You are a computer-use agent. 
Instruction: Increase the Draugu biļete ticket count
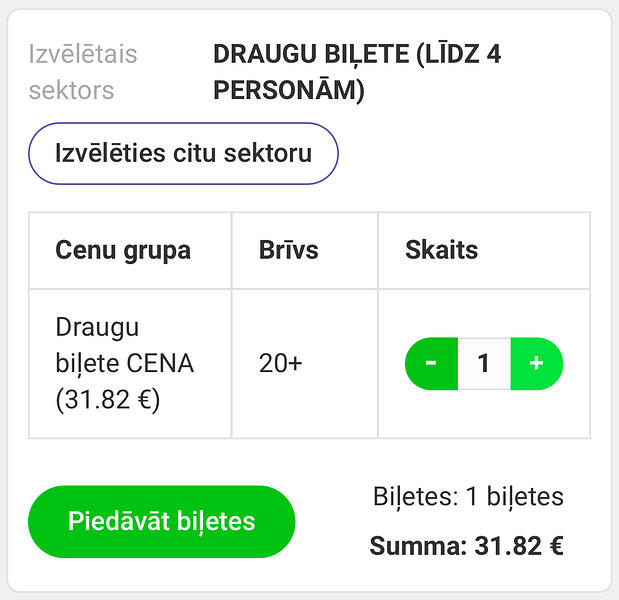(x=537, y=364)
